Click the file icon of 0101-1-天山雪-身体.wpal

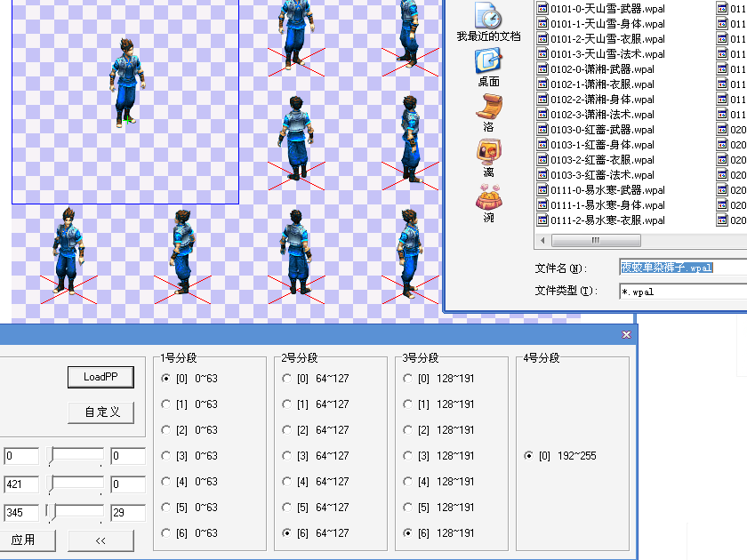tap(542, 24)
